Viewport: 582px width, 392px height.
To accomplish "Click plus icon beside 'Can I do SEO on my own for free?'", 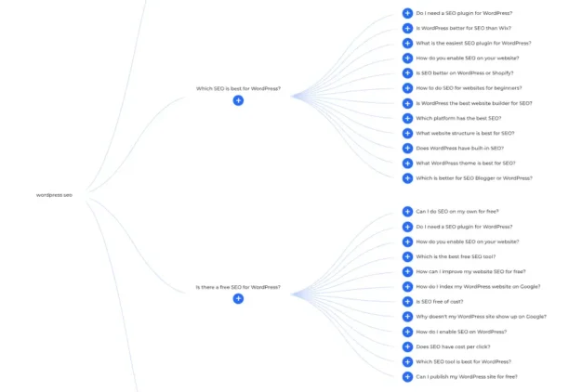I will pyautogui.click(x=407, y=212).
